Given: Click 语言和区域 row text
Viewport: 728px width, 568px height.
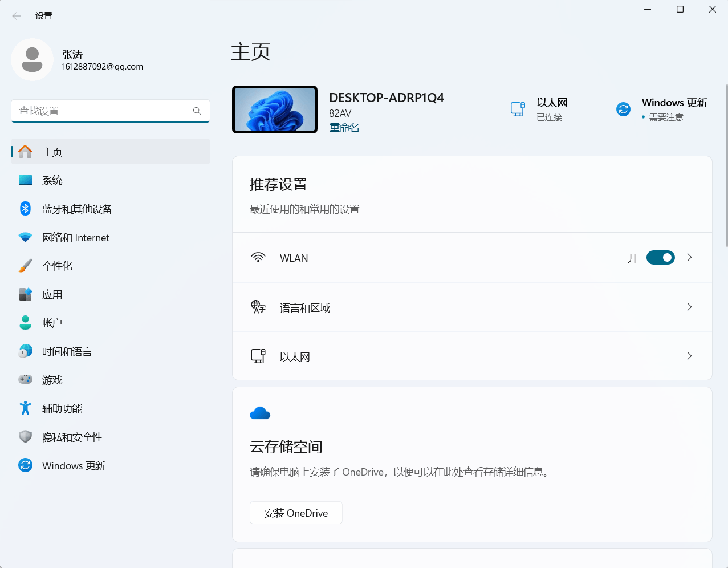Looking at the screenshot, I should [x=305, y=308].
